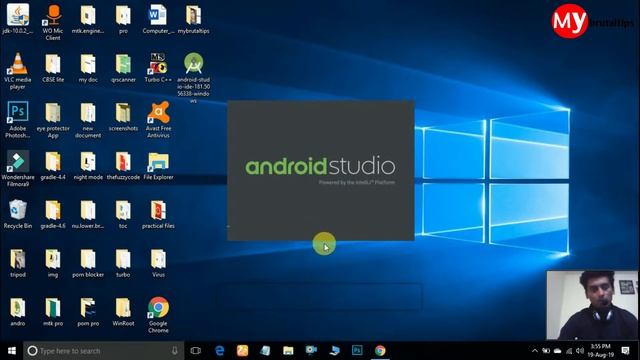Image resolution: width=640 pixels, height=360 pixels.
Task: Click the eye protector App folder
Action: tap(53, 120)
